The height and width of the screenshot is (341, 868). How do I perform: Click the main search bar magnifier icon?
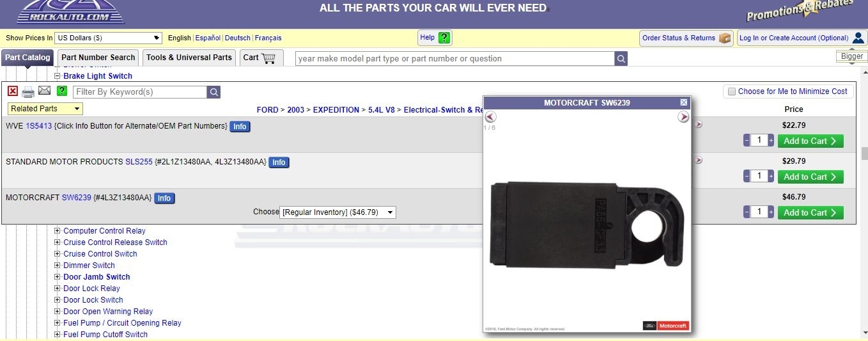point(621,59)
